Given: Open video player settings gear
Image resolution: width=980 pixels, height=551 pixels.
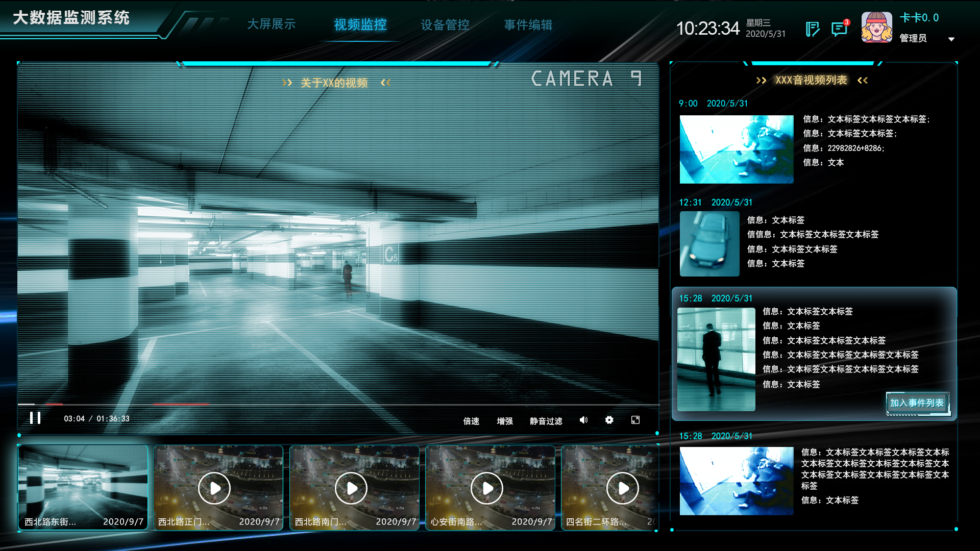Looking at the screenshot, I should tap(609, 420).
